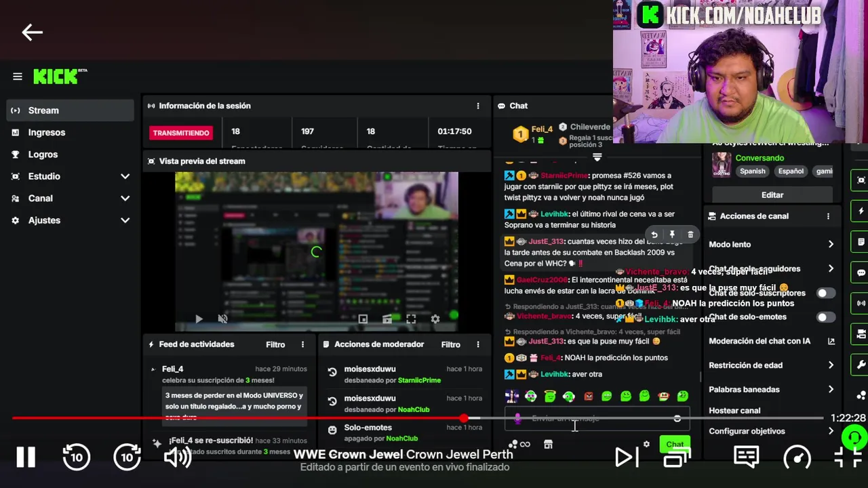Viewport: 868px width, 488px height.
Task: Seek using the red progress bar handle
Action: click(464, 418)
